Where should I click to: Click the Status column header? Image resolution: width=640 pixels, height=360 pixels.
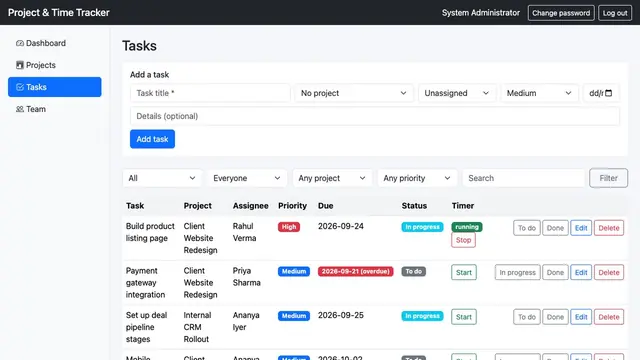tap(414, 206)
